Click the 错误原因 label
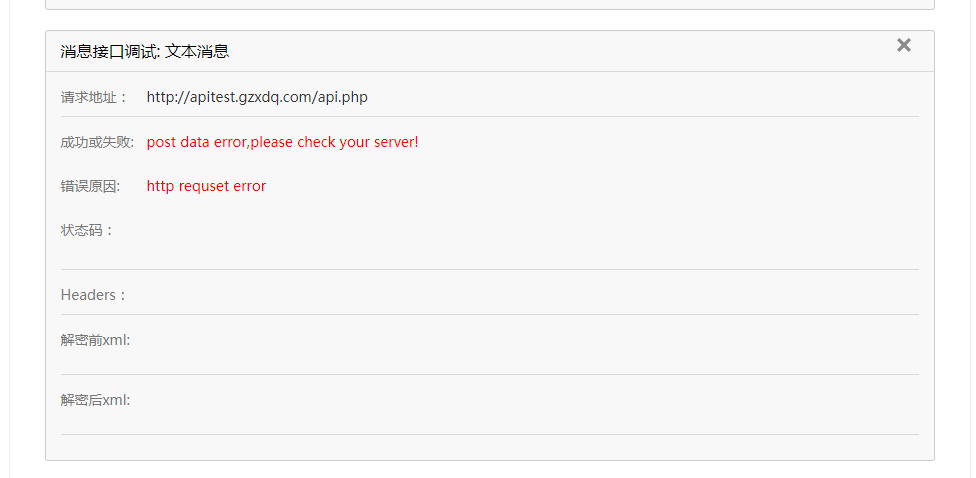 click(90, 186)
